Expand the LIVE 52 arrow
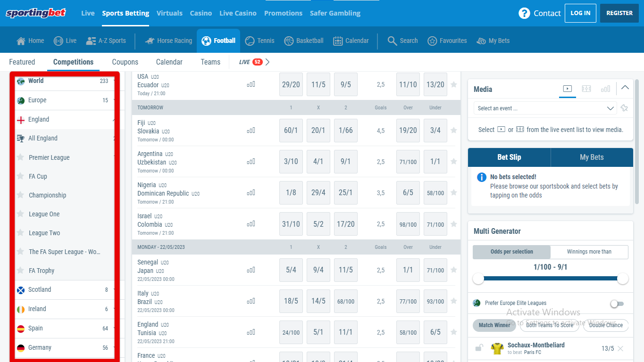The width and height of the screenshot is (644, 362). (x=268, y=62)
